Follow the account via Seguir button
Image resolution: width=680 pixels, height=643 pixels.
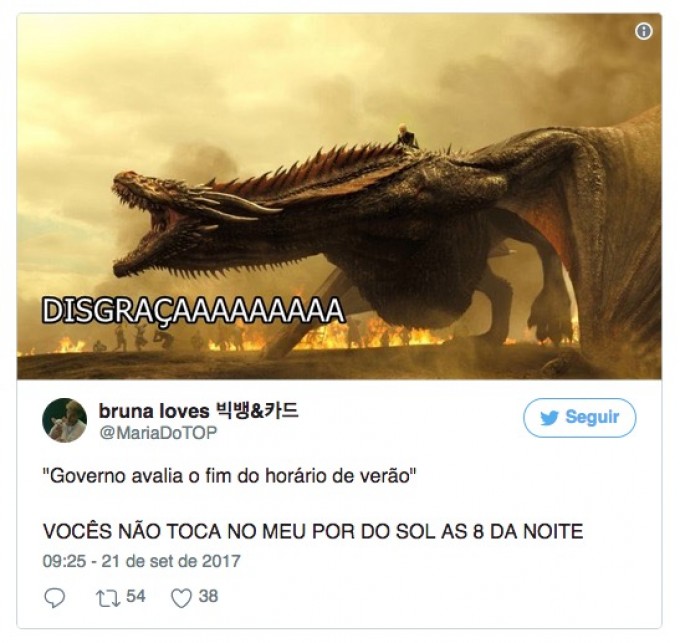click(579, 418)
